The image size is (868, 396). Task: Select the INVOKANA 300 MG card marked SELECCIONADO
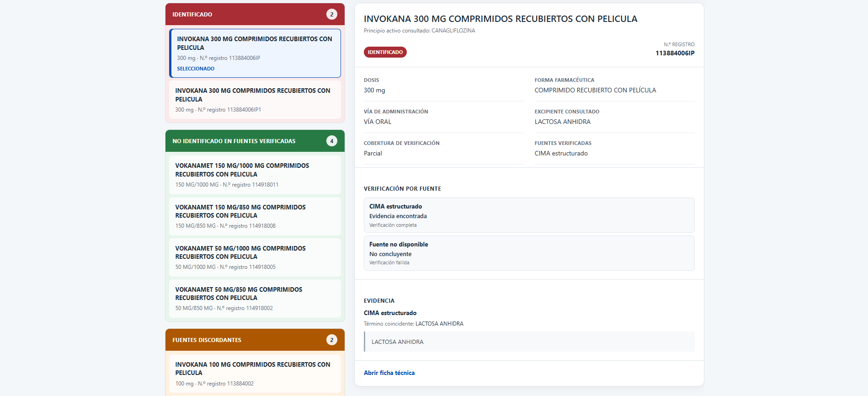pos(255,53)
